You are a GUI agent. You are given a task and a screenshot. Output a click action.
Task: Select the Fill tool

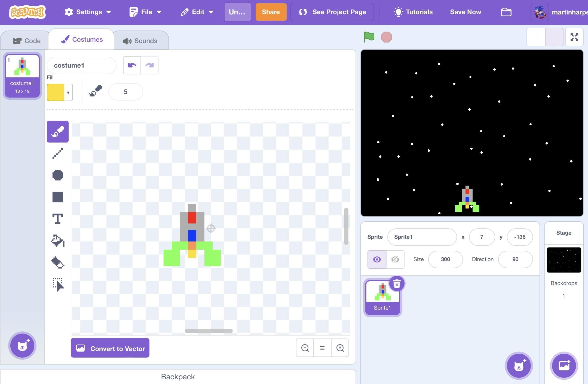coord(57,241)
